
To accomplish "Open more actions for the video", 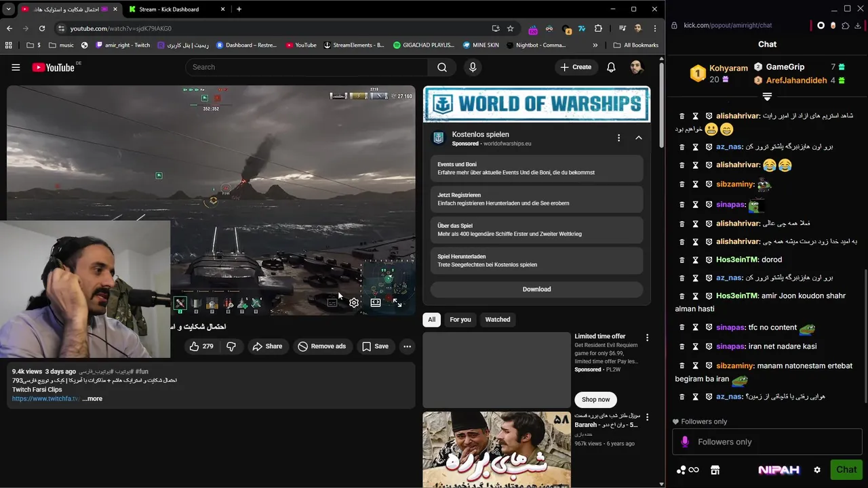I will click(x=407, y=346).
